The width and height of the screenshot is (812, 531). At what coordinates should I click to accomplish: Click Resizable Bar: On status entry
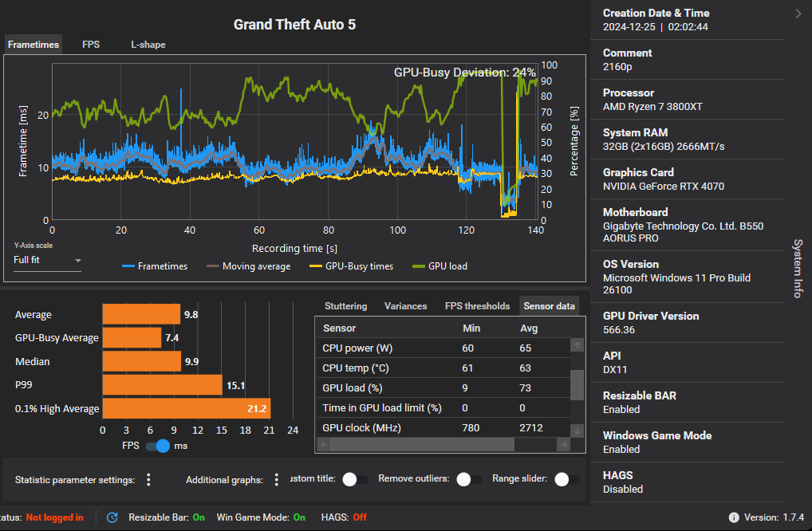point(166,517)
